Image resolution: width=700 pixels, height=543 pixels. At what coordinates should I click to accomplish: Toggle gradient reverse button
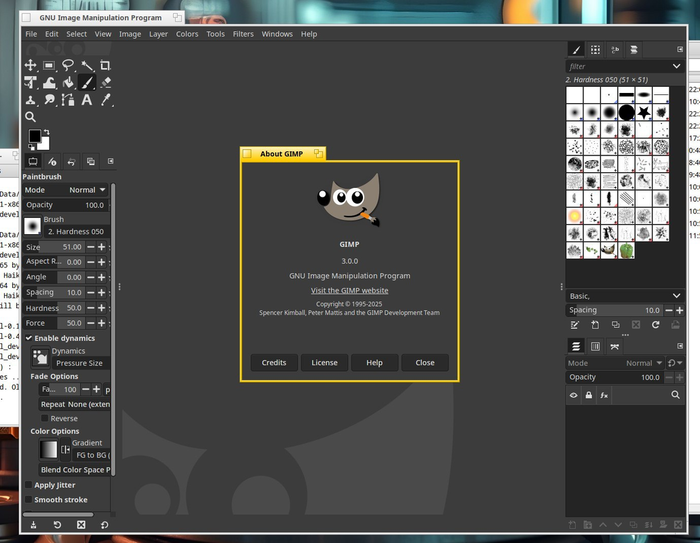[x=65, y=449]
